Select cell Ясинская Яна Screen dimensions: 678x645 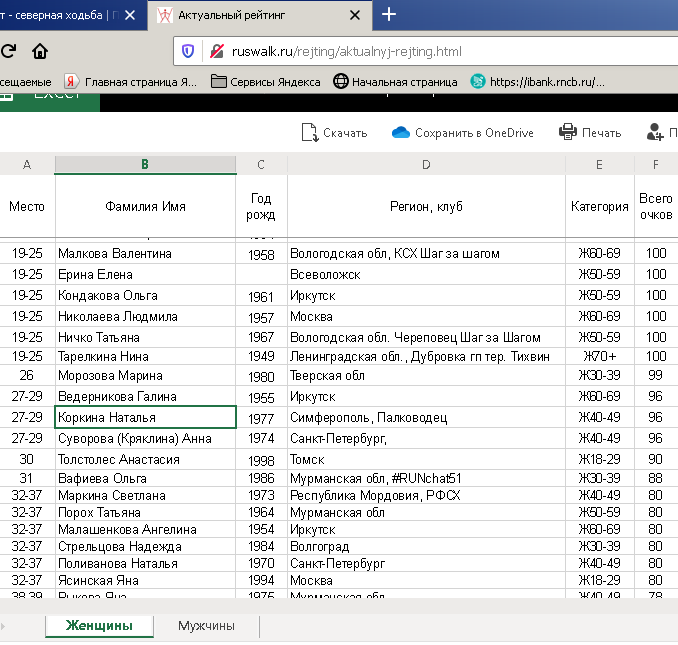click(145, 581)
